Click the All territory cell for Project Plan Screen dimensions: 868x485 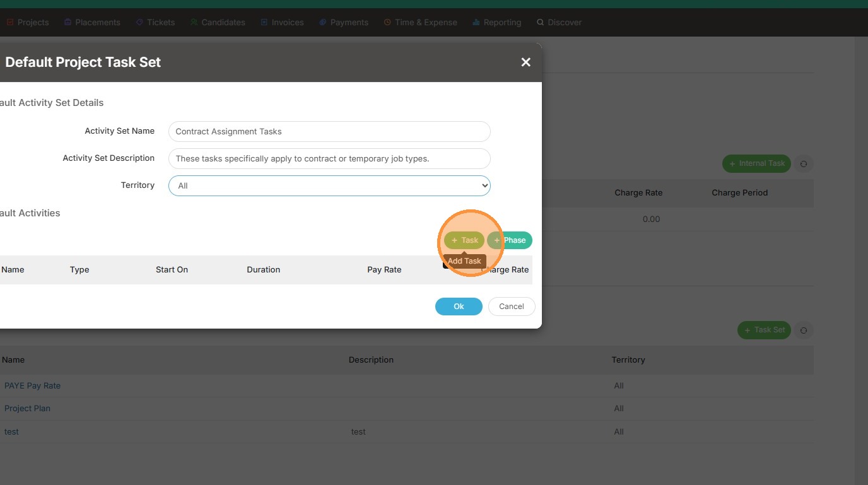tap(619, 408)
